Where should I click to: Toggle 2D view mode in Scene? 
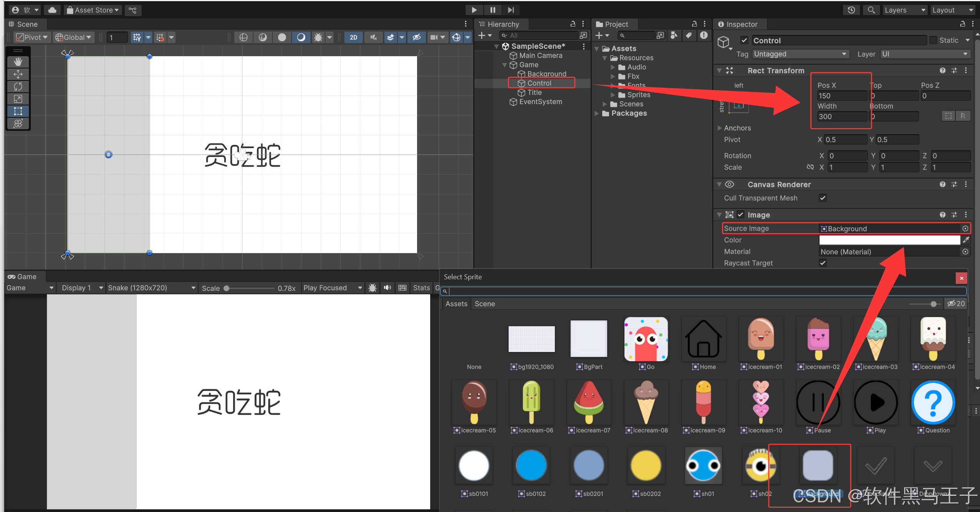click(x=353, y=37)
